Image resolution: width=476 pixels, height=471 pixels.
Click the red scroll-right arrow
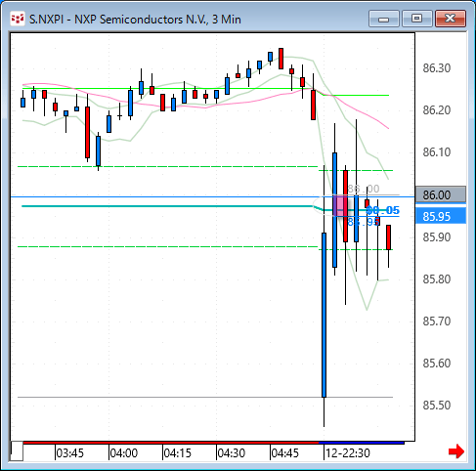[456, 451]
